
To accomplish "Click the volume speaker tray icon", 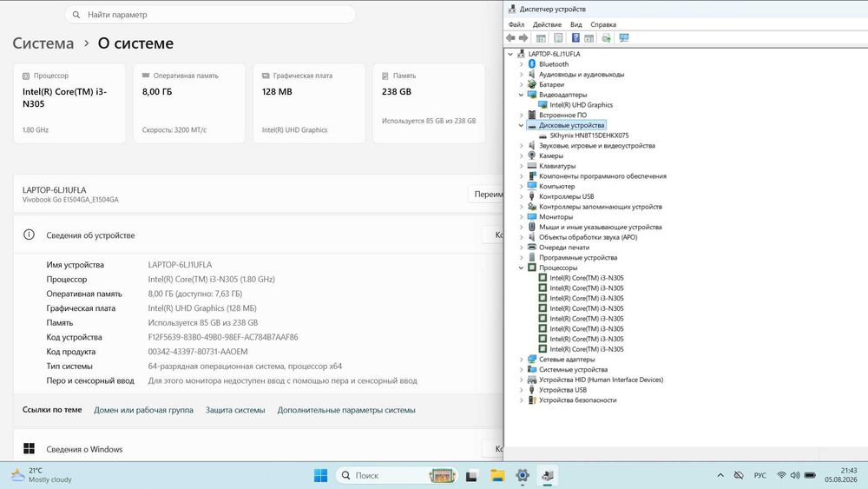I will point(795,475).
